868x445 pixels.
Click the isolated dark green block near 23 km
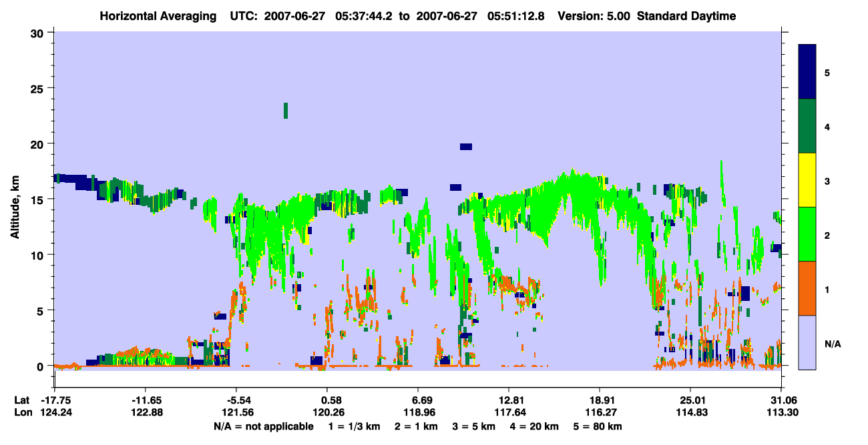coord(286,111)
